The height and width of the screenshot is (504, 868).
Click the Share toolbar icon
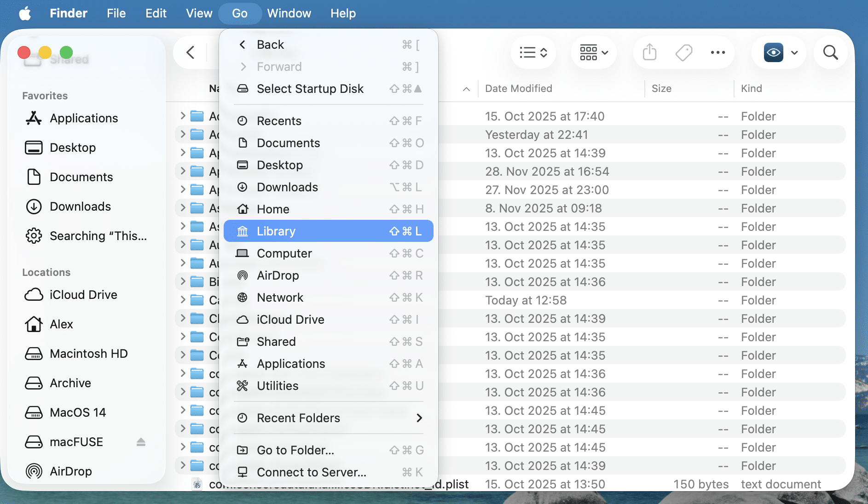[649, 52]
